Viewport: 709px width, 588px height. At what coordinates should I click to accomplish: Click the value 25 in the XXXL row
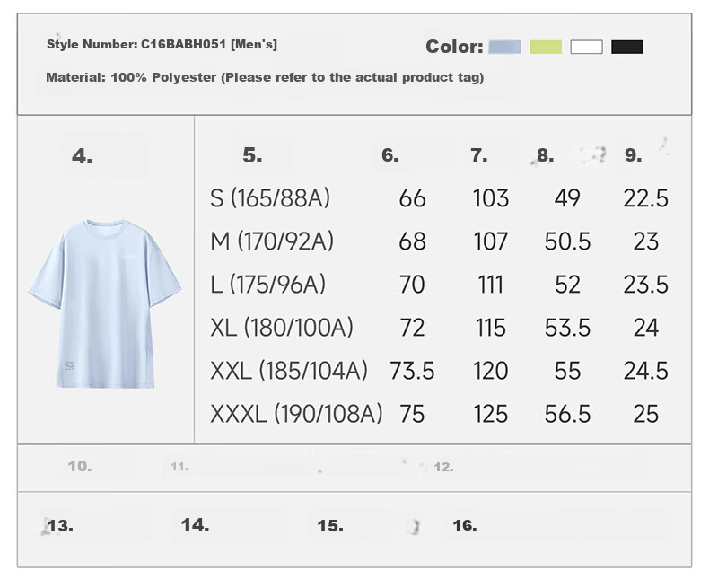tap(645, 415)
